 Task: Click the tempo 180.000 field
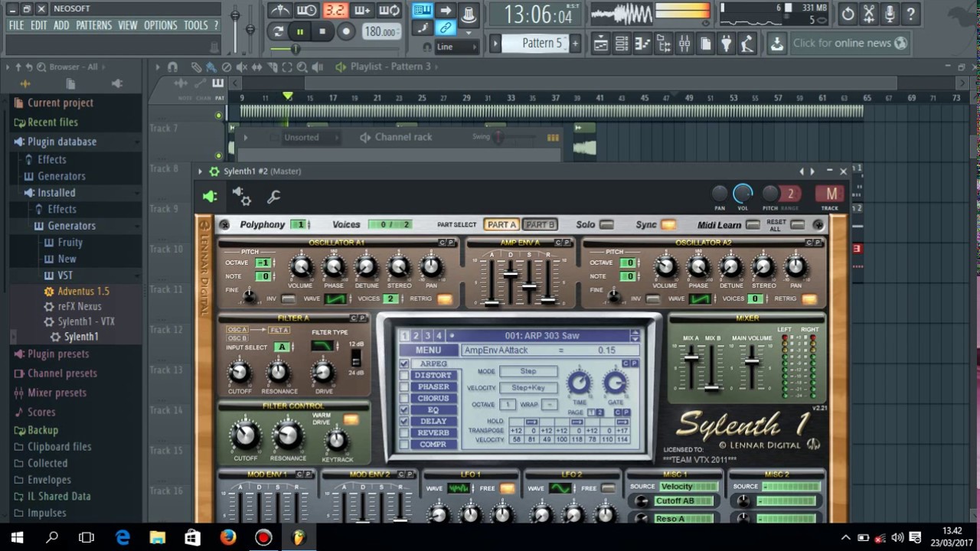pos(381,31)
